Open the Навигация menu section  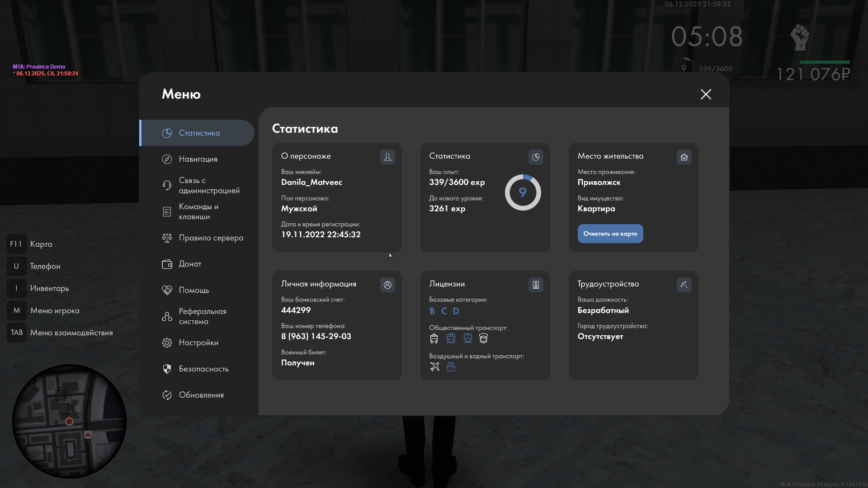[198, 159]
